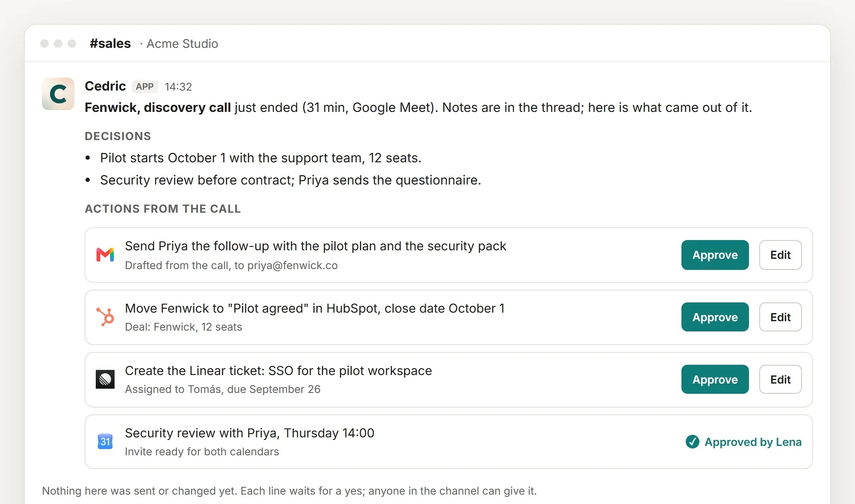
Task: Click the APP badge next to Cedric
Action: [145, 87]
